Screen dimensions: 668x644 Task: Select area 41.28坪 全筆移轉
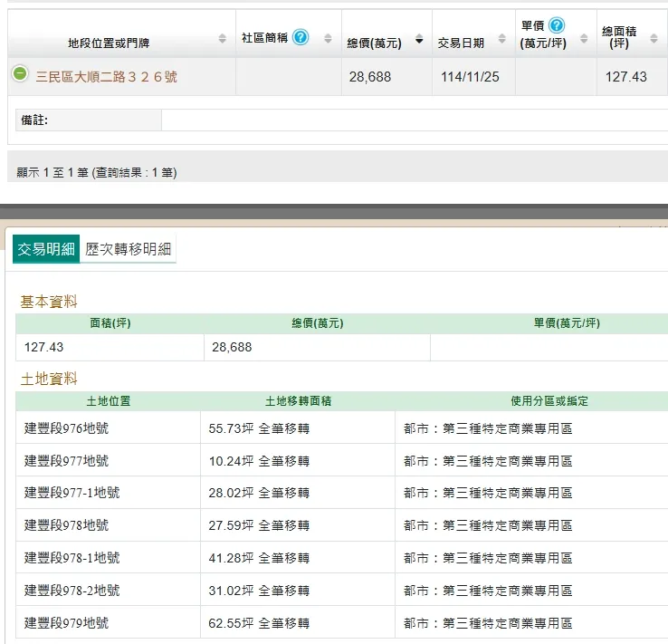[259, 558]
